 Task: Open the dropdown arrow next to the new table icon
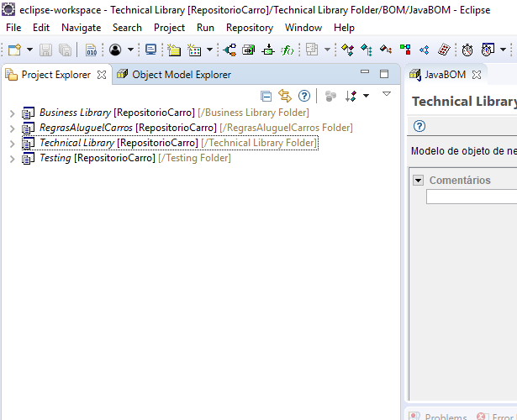click(x=209, y=50)
